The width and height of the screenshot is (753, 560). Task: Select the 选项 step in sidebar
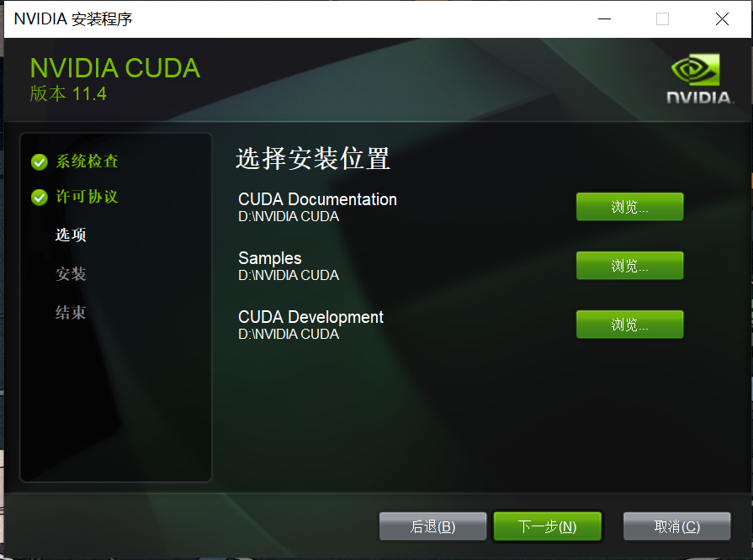pos(71,235)
